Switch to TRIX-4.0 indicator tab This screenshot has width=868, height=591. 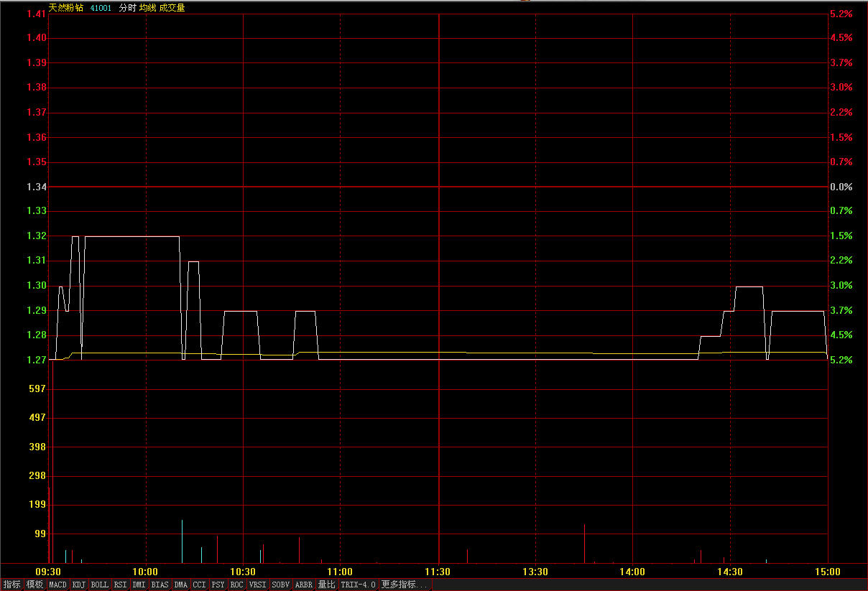[x=359, y=585]
